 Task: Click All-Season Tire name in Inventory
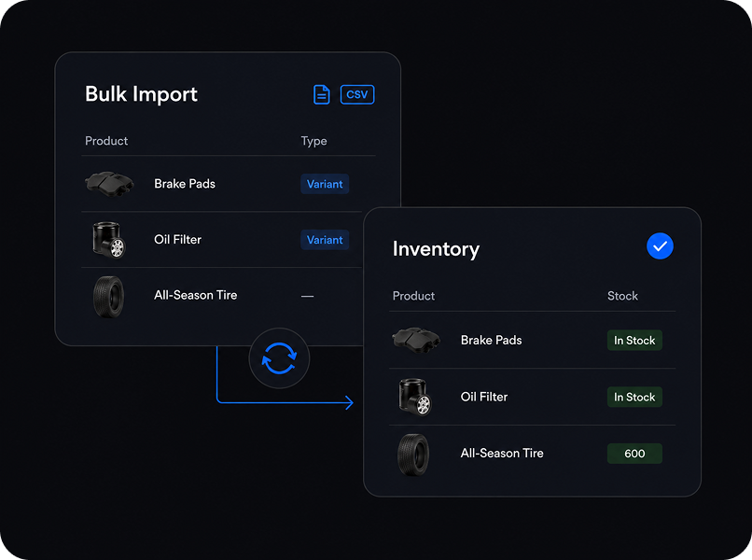pos(502,453)
